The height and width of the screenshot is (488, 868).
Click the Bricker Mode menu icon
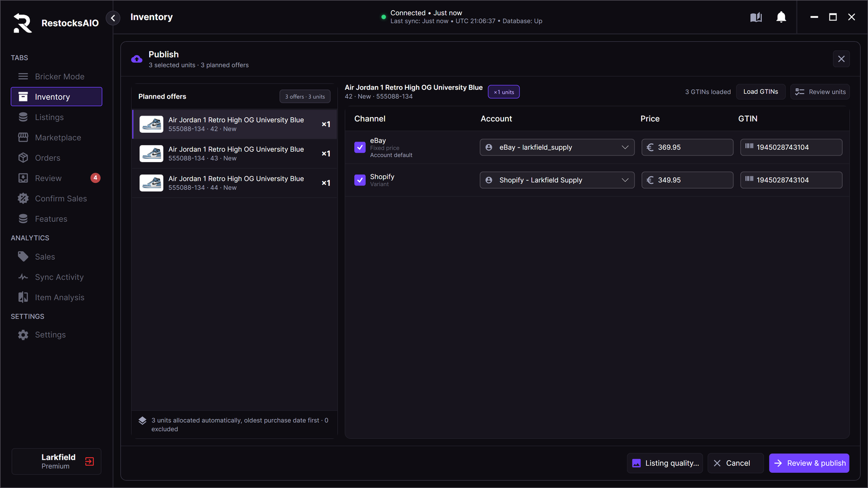23,76
